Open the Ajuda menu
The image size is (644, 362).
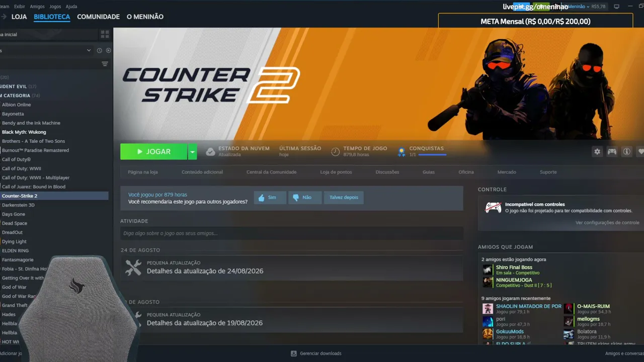point(71,7)
